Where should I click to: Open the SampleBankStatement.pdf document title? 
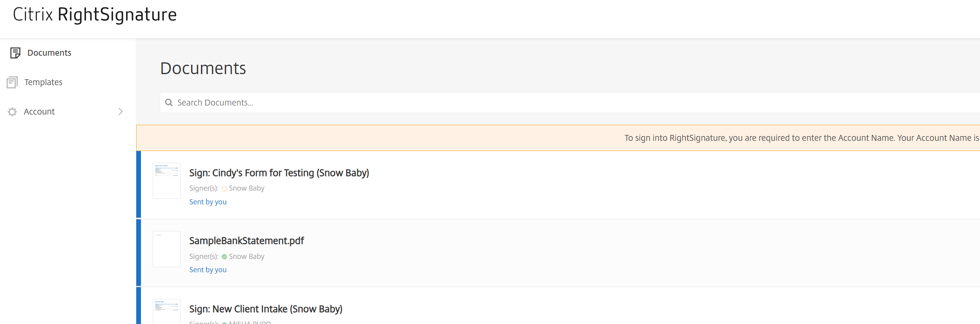(x=246, y=241)
